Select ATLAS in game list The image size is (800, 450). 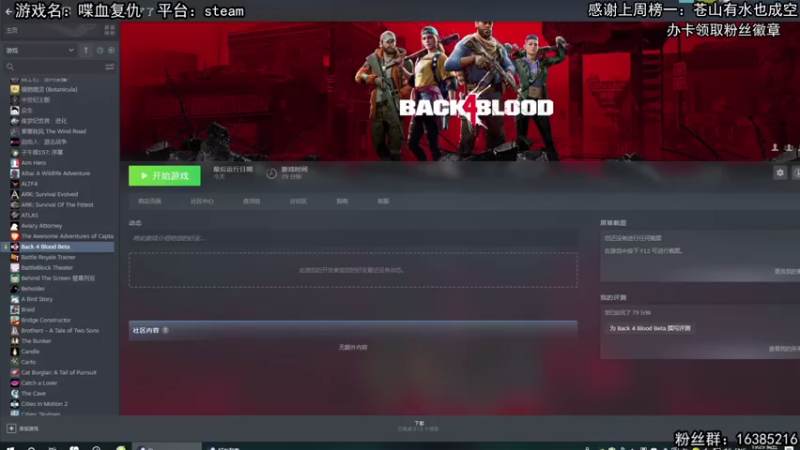coord(30,215)
